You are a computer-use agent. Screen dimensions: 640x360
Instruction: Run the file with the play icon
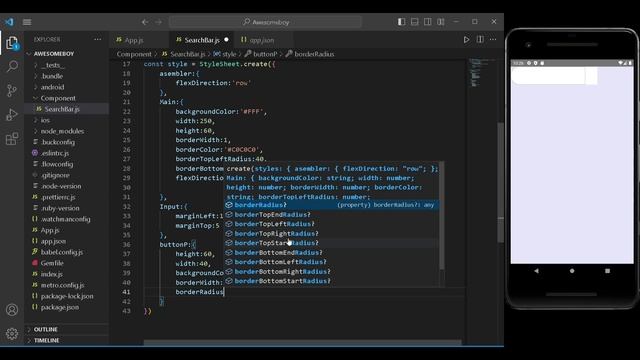tap(466, 40)
